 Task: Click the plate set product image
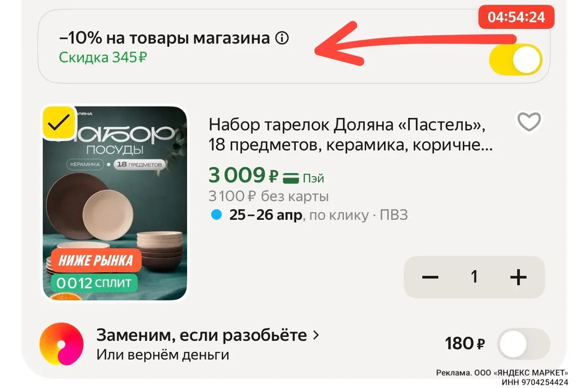tap(115, 203)
